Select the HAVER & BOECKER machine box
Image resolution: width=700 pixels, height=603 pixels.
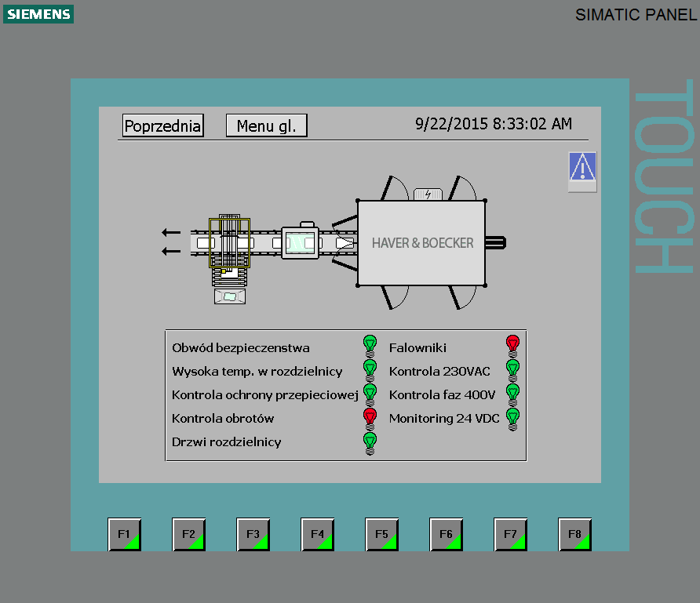pyautogui.click(x=421, y=243)
